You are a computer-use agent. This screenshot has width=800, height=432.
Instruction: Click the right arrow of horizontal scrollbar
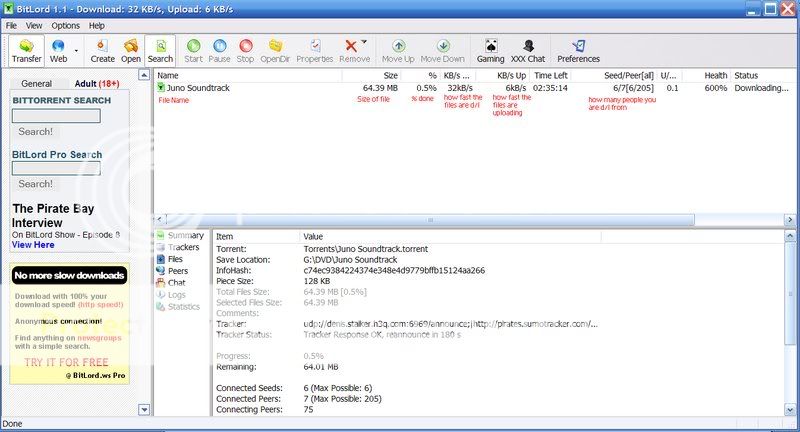(790, 220)
